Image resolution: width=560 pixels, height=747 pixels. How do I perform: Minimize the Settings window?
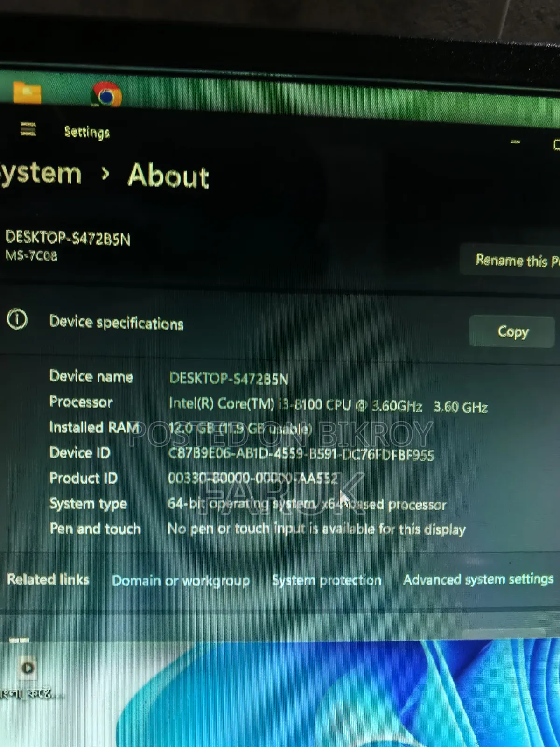pyautogui.click(x=515, y=141)
